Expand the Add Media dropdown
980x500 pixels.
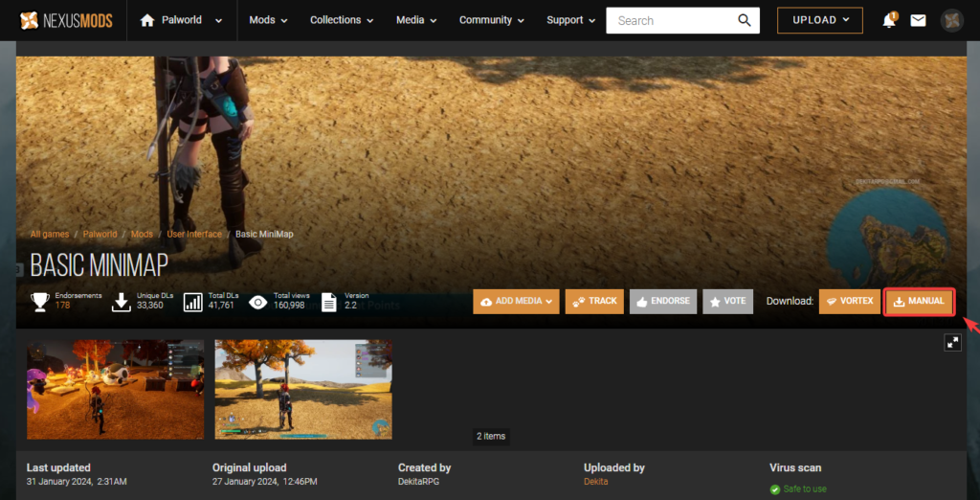click(x=515, y=301)
